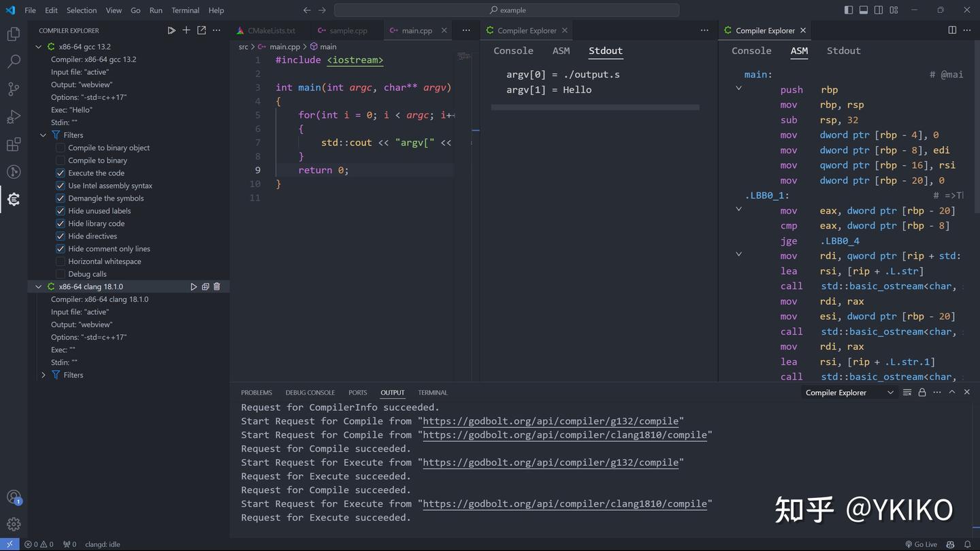Image resolution: width=980 pixels, height=551 pixels.
Task: Open the Extensions view
Action: point(14,144)
